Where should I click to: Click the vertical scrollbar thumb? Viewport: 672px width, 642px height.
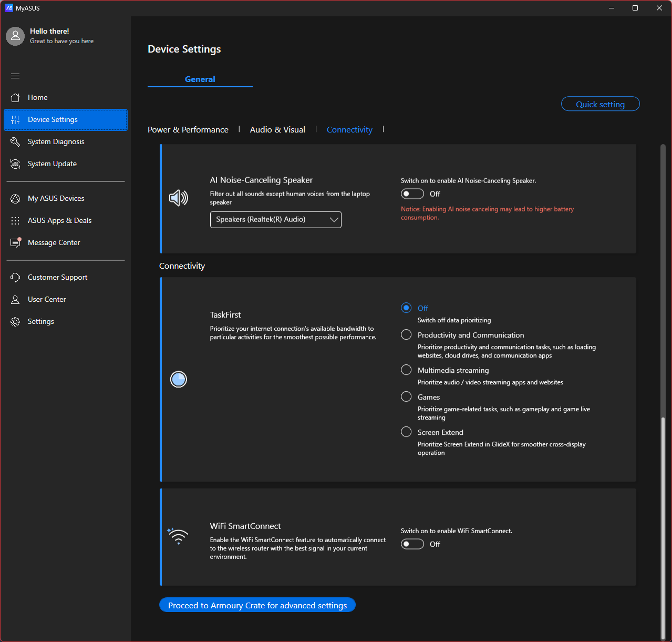click(x=663, y=528)
